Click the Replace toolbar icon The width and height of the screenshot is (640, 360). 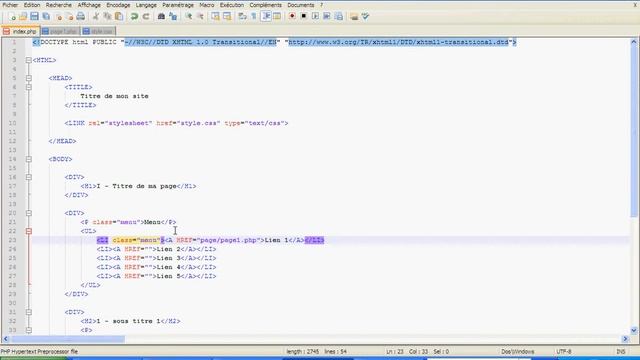(x=173, y=17)
